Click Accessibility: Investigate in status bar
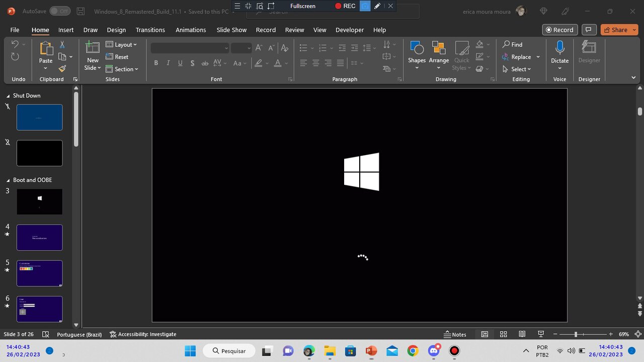Screen dimensions: 644x362 [143, 334]
